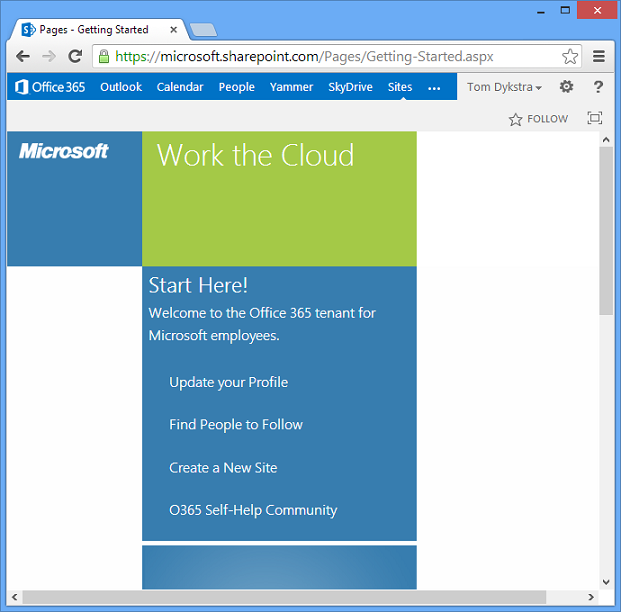
Task: Select the Pages - Getting Started tab
Action: coord(99,30)
